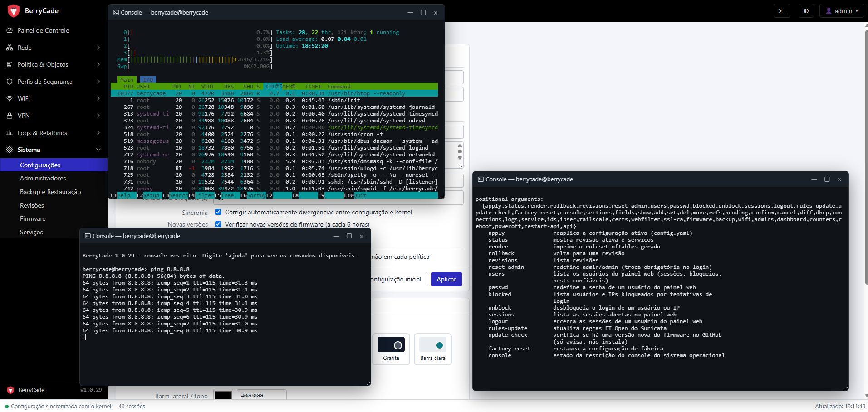Maximize the help console window

pyautogui.click(x=827, y=179)
